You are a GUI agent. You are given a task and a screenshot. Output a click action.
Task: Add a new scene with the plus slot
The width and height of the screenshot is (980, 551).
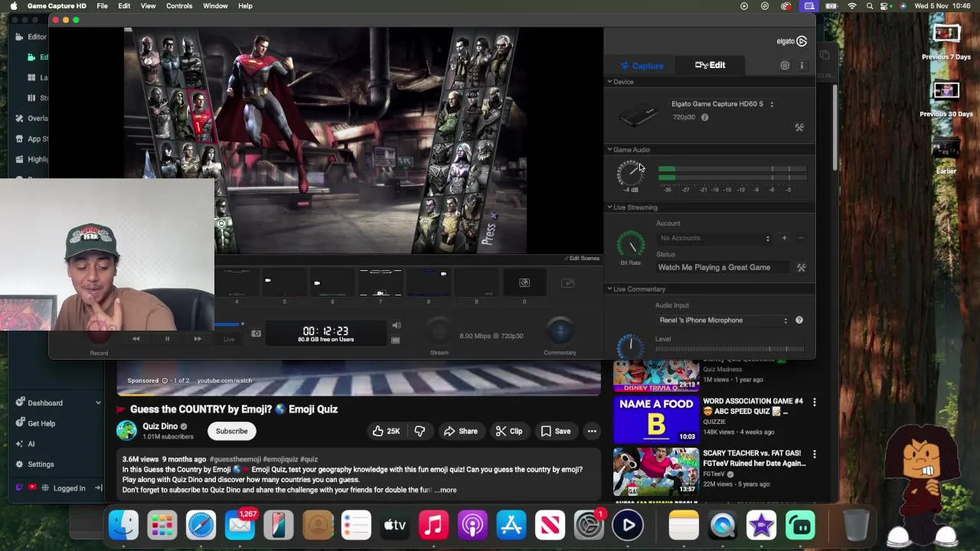coord(567,283)
